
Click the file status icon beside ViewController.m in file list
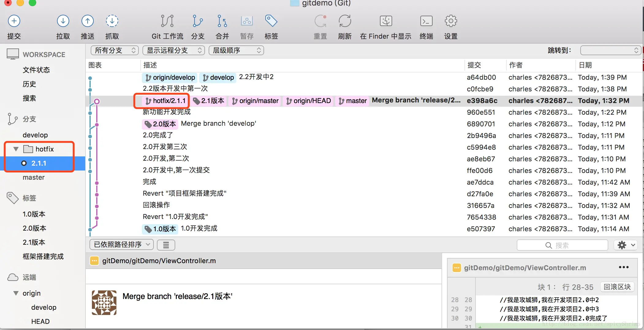[94, 261]
